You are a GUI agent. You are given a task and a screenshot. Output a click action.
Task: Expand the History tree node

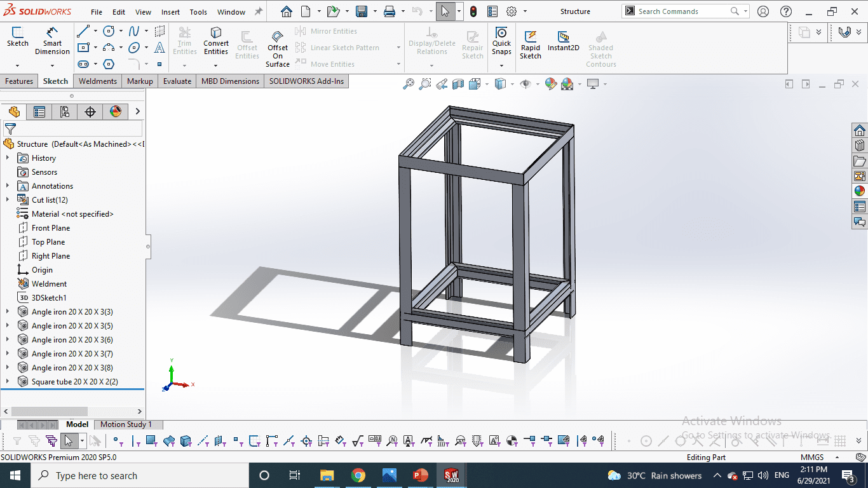click(8, 158)
